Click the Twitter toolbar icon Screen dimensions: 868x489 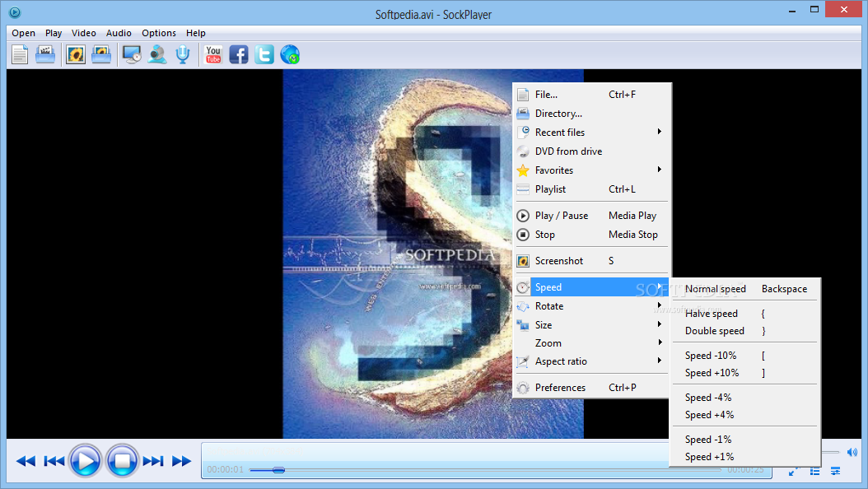(x=264, y=55)
